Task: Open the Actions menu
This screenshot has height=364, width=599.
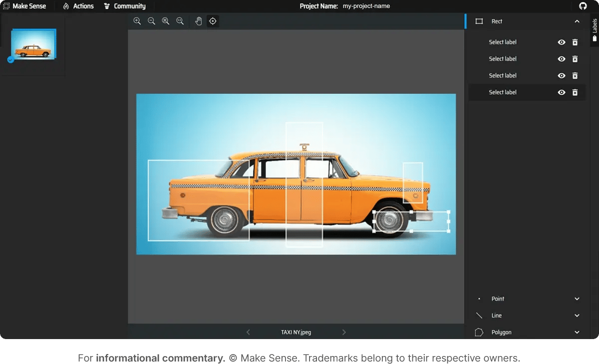Action: tap(82, 6)
